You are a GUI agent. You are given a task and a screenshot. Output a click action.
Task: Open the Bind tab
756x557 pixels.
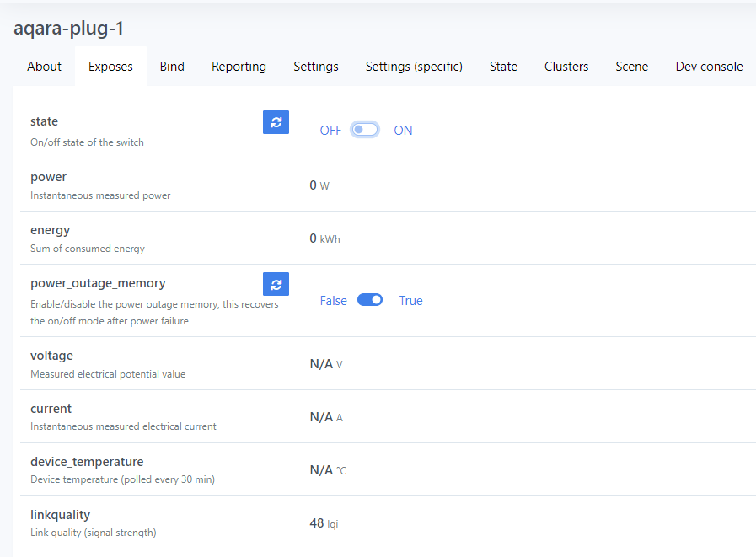click(x=172, y=66)
